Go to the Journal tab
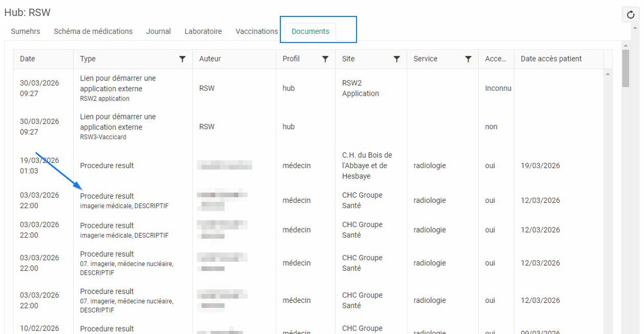The width and height of the screenshot is (644, 334). coord(159,31)
